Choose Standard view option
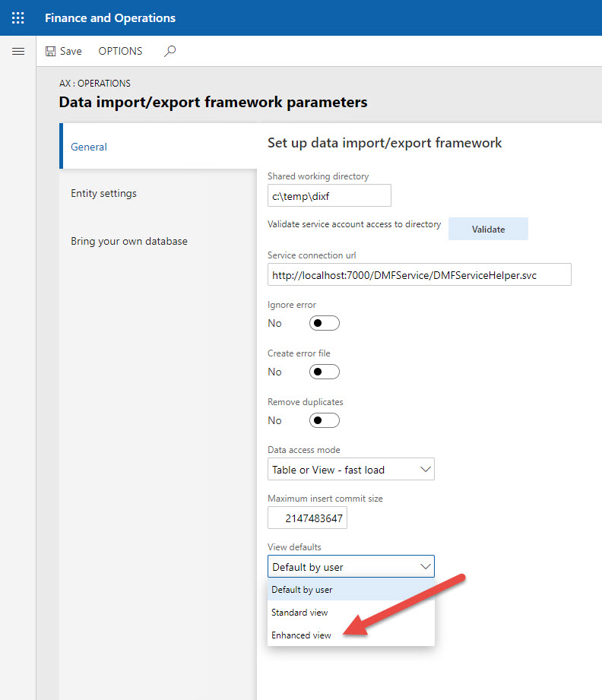This screenshot has width=602, height=700. (351, 612)
